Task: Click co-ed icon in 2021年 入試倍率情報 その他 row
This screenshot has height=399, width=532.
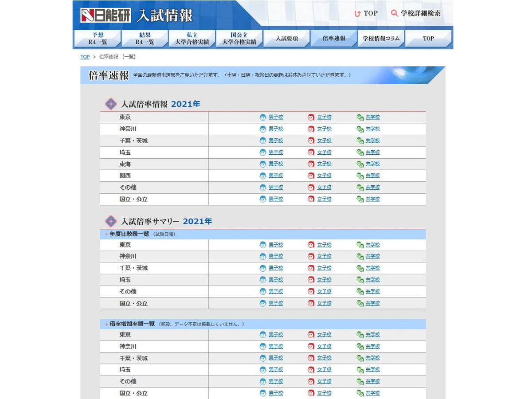Action: click(360, 188)
